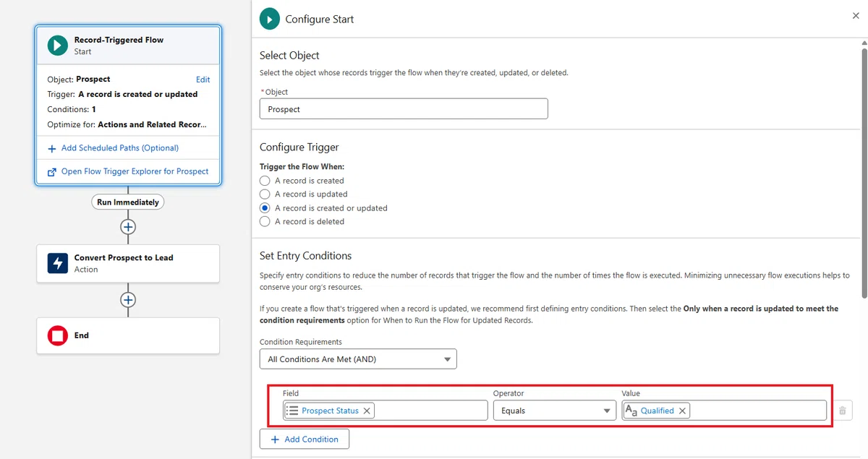Click the 'Select Object' heading
The width and height of the screenshot is (868, 459).
click(289, 55)
